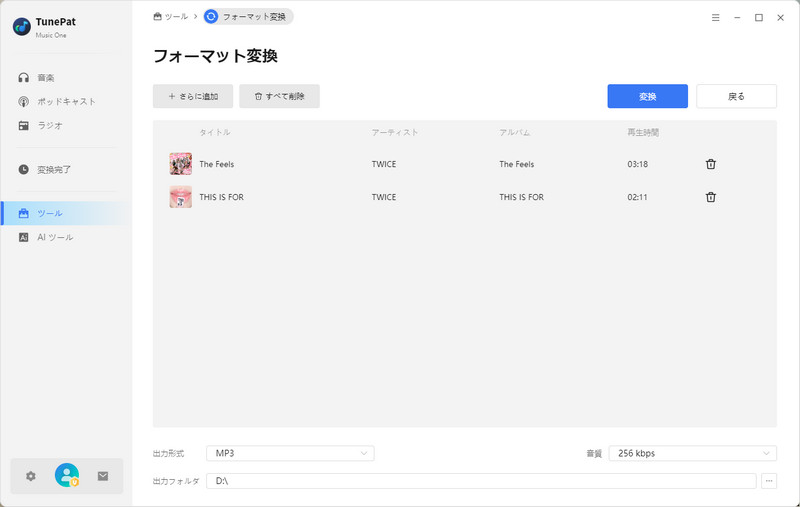
Task: Open the hamburger menu icon
Action: click(716, 18)
